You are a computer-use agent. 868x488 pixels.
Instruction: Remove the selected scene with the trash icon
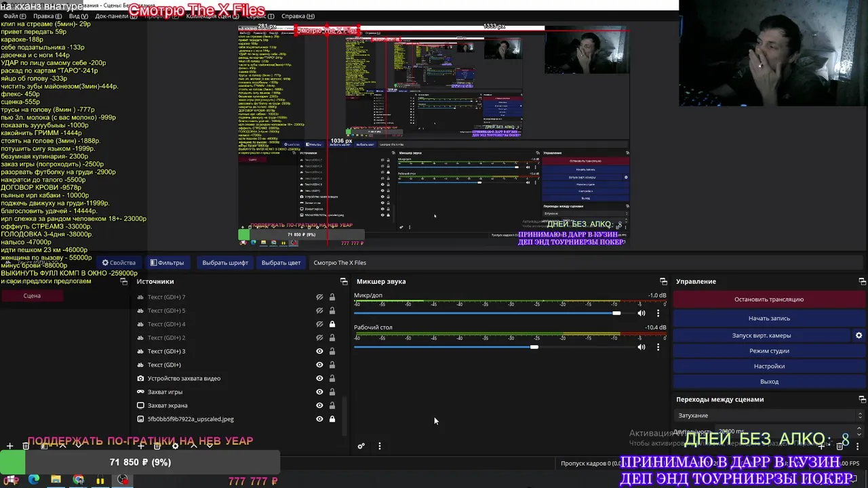click(26, 446)
